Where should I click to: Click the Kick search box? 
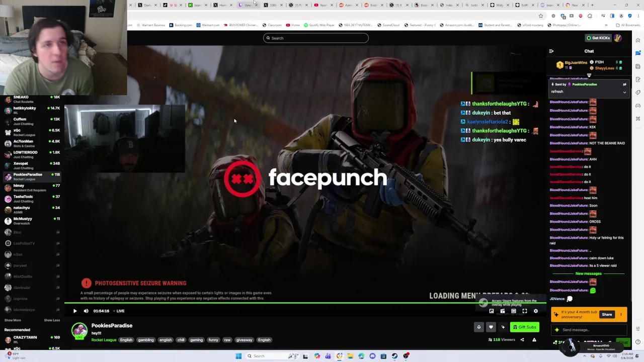316,38
